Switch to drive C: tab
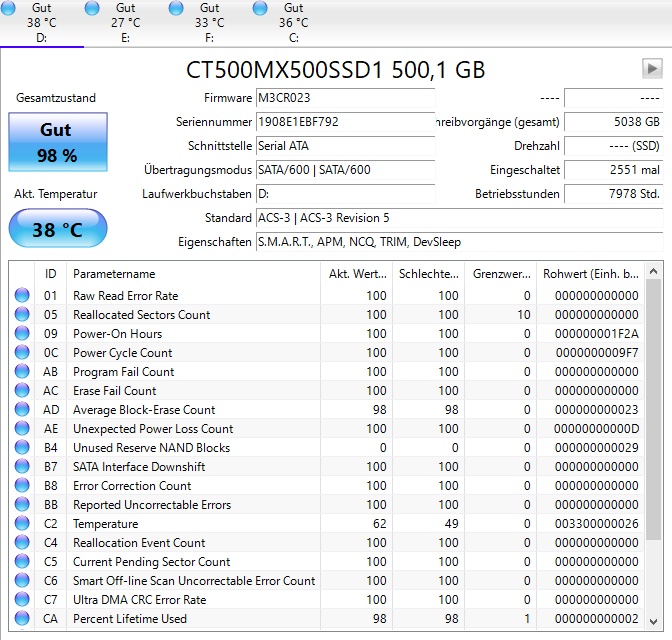Image resolution: width=672 pixels, height=640 pixels. [x=294, y=23]
